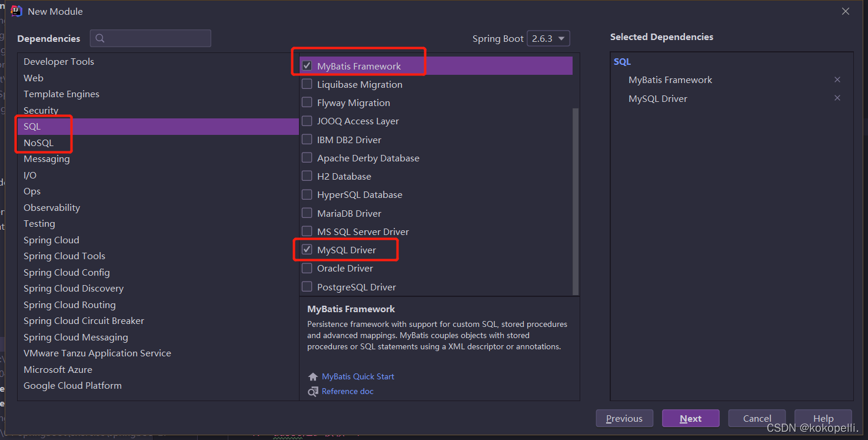Click Next button
This screenshot has height=440, width=868.
point(691,418)
